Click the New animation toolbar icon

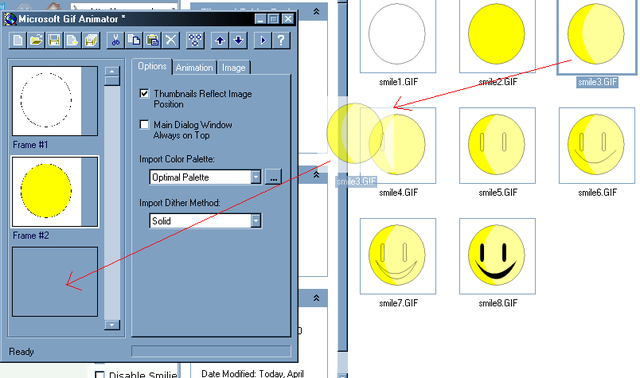pyautogui.click(x=18, y=40)
